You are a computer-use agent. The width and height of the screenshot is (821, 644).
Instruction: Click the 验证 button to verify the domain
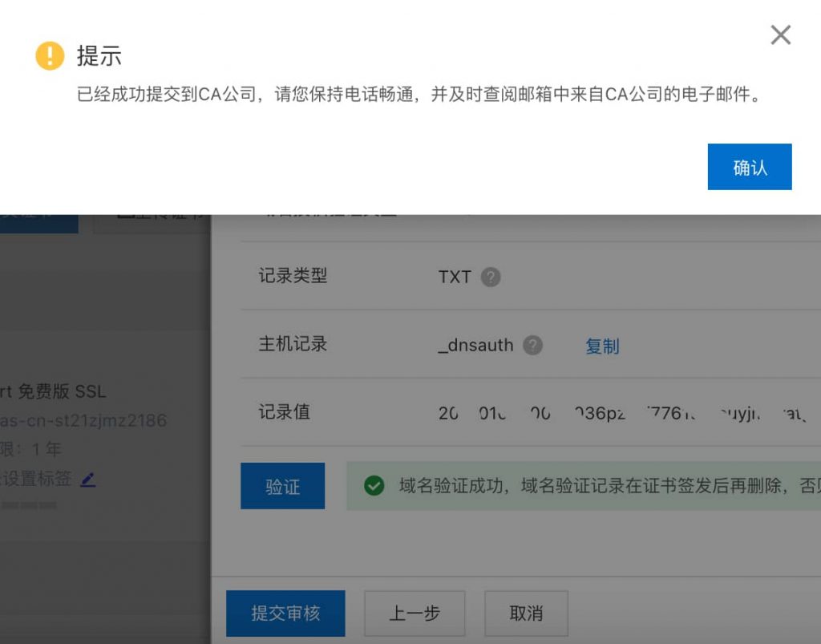click(x=282, y=486)
